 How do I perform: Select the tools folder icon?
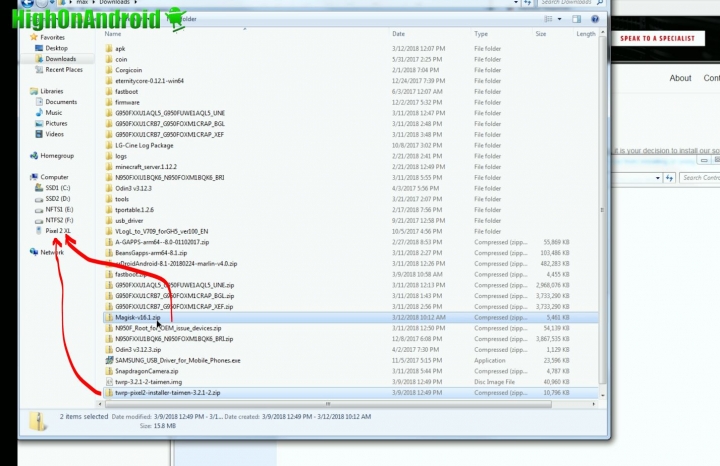click(109, 199)
